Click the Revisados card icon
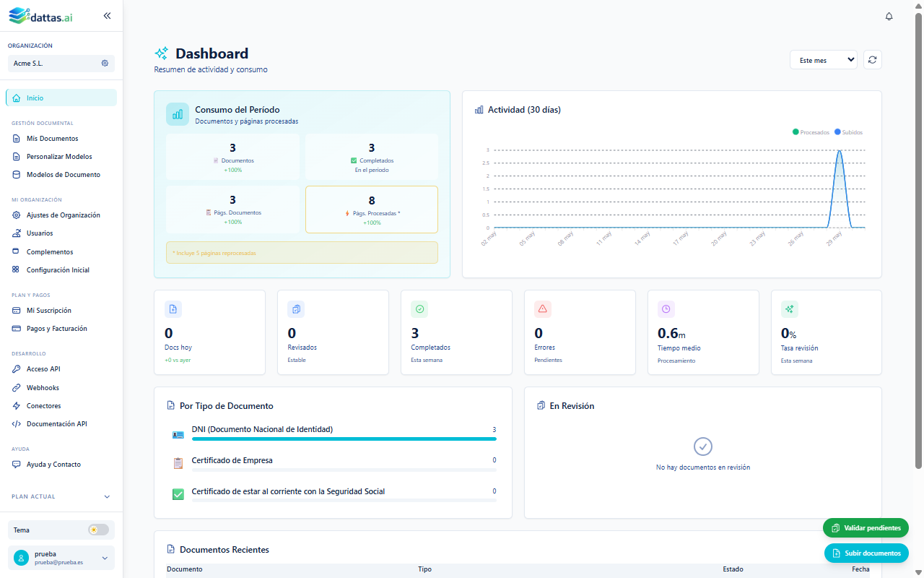This screenshot has width=924, height=578. (296, 309)
